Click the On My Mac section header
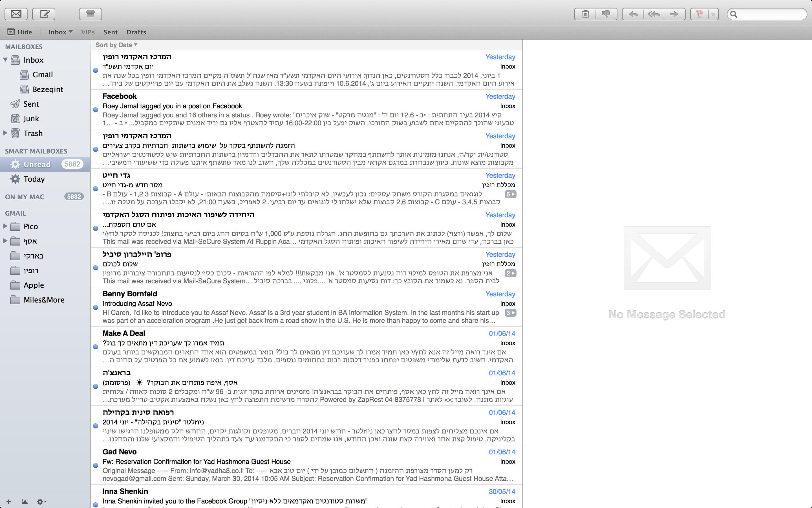The width and height of the screenshot is (812, 508). pyautogui.click(x=25, y=197)
